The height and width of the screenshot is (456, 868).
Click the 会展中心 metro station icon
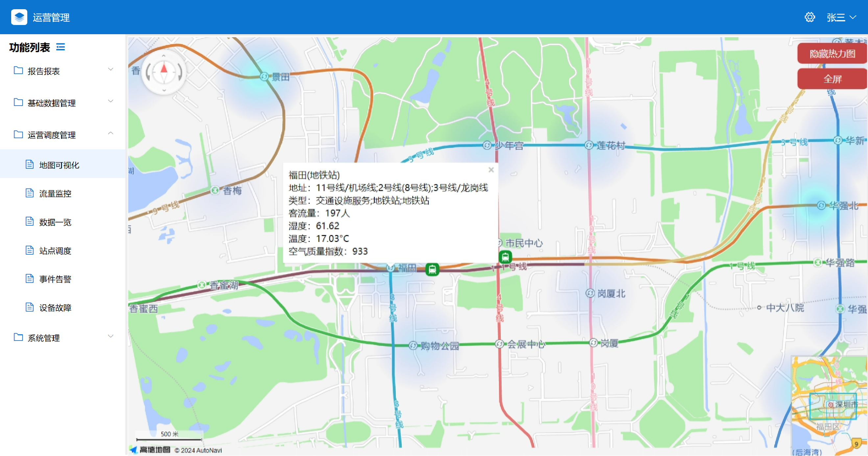pos(499,344)
